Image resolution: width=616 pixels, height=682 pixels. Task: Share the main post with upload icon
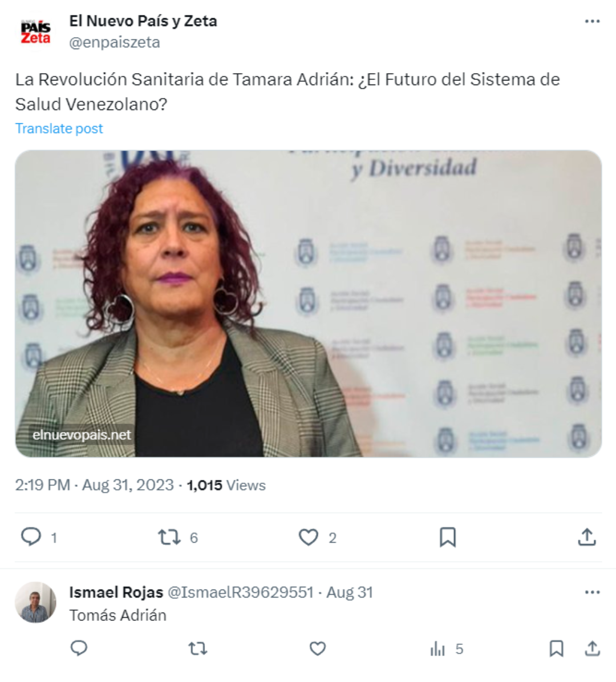(586, 537)
